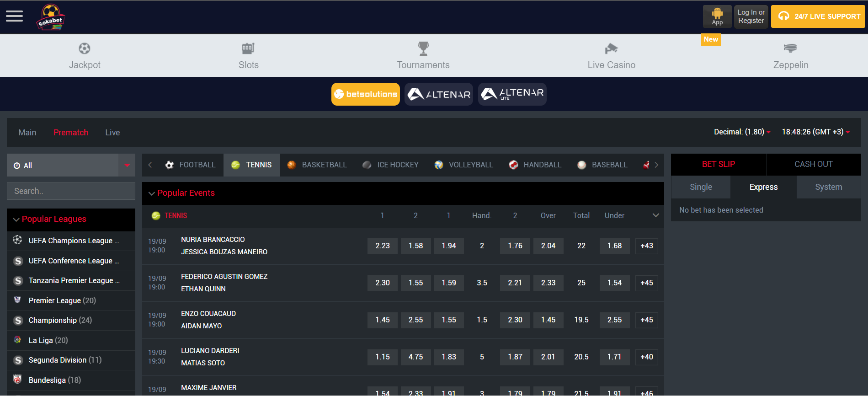This screenshot has width=868, height=396.
Task: Click the Sokabet logo
Action: tap(51, 17)
